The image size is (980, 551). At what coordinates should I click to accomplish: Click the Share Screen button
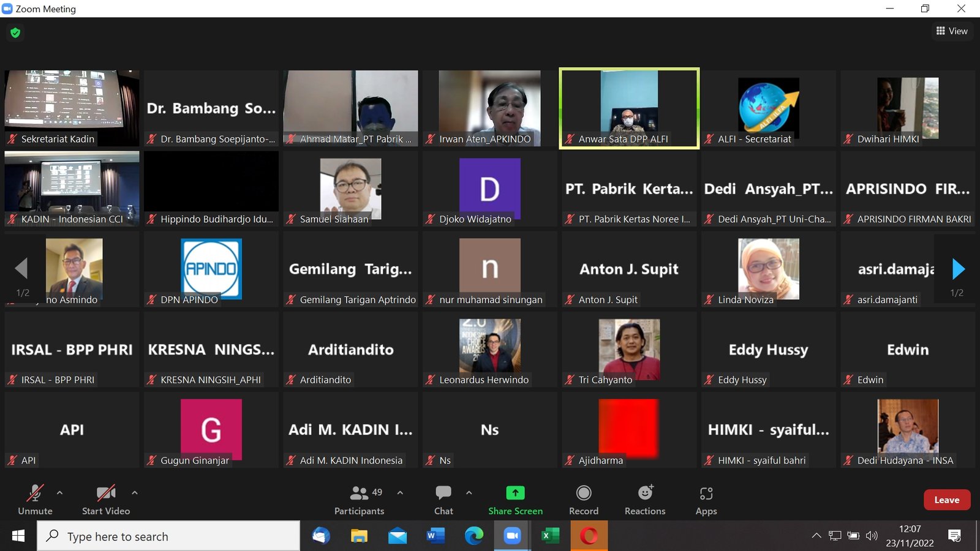click(515, 500)
